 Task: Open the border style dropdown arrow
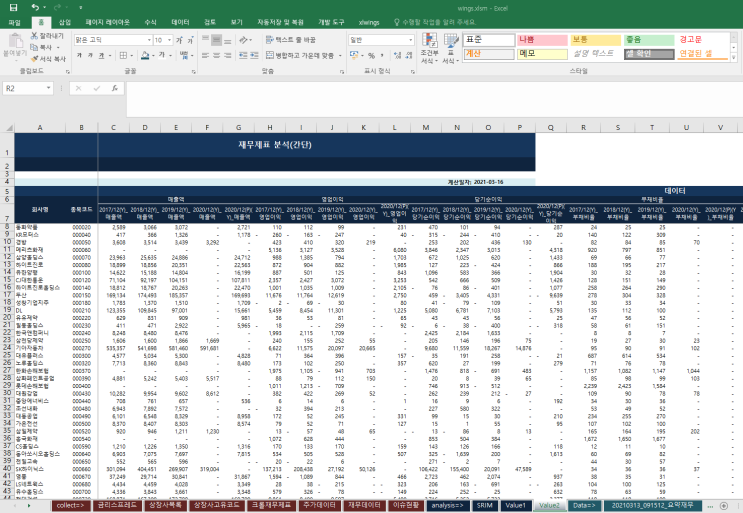[x=131, y=55]
